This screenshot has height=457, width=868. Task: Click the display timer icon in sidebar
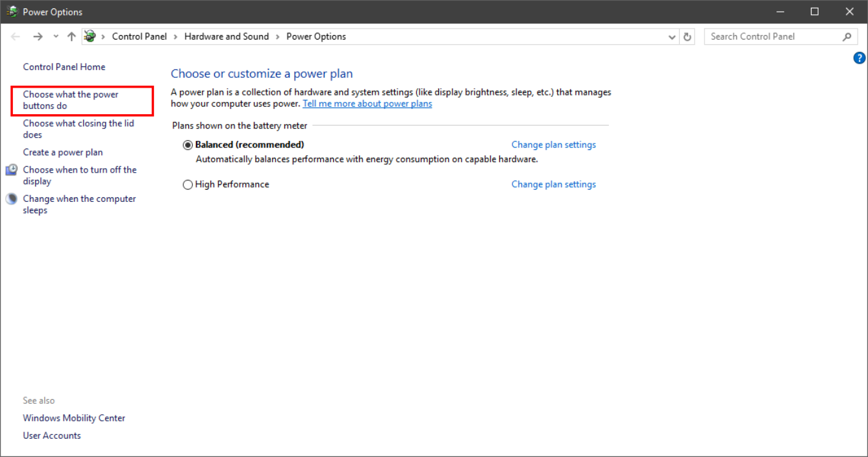coord(12,170)
